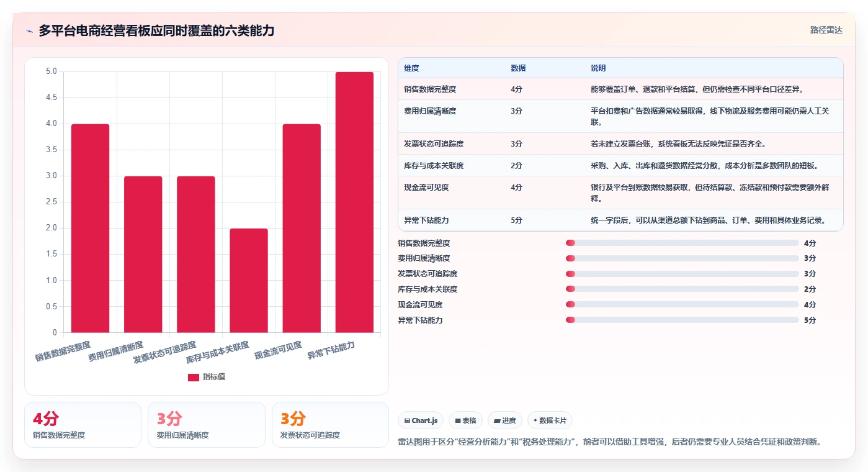Select the 表格 tag

tap(465, 420)
